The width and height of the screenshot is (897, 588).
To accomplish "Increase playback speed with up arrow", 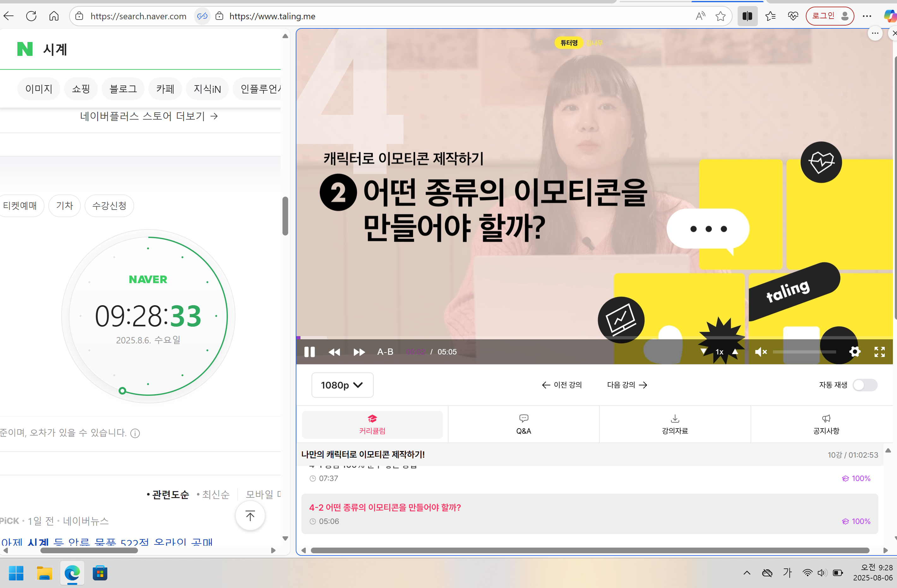I will 735,351.
